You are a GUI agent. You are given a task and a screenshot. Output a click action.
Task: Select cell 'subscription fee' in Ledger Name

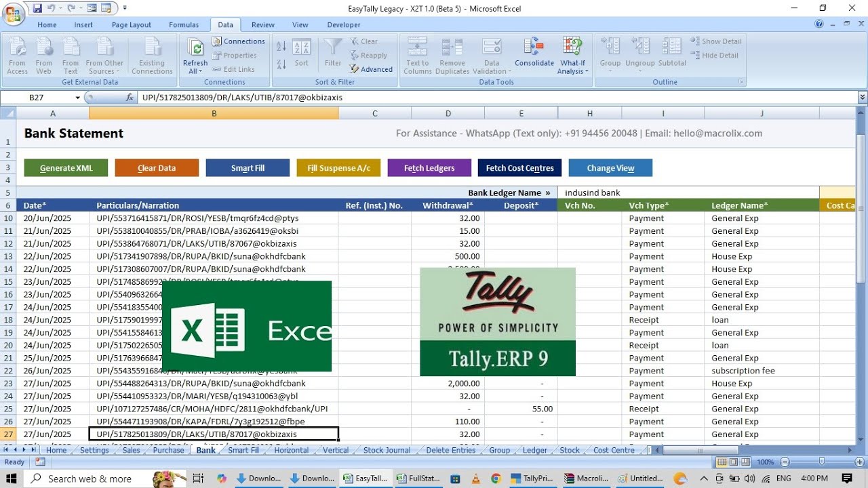point(762,371)
